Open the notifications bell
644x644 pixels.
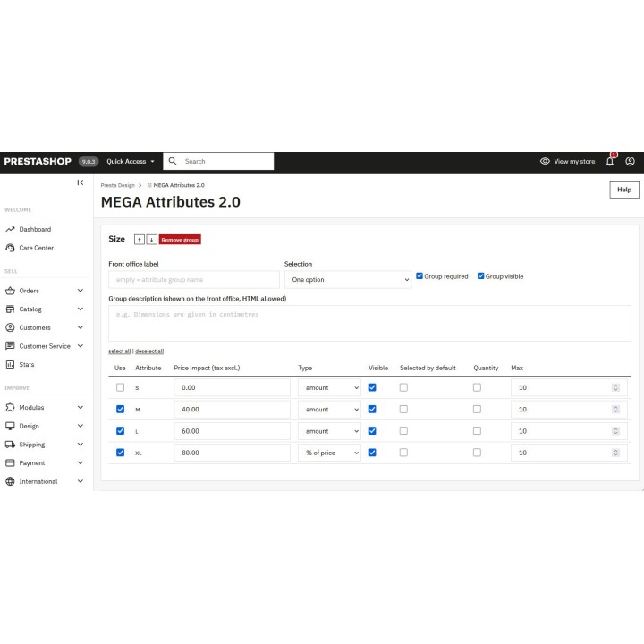tap(610, 161)
